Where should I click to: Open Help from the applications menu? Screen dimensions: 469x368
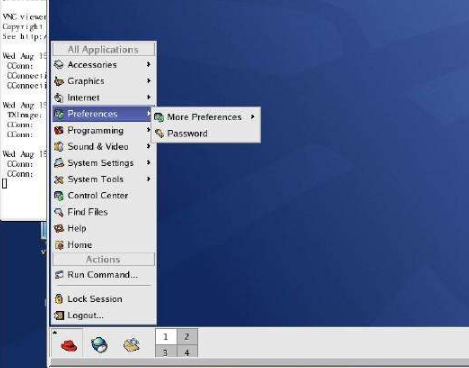click(x=103, y=228)
